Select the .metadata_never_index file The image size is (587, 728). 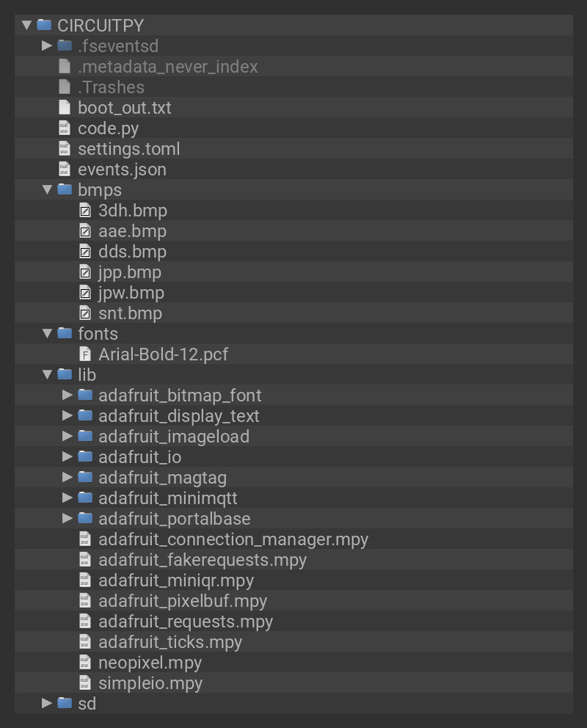[167, 67]
